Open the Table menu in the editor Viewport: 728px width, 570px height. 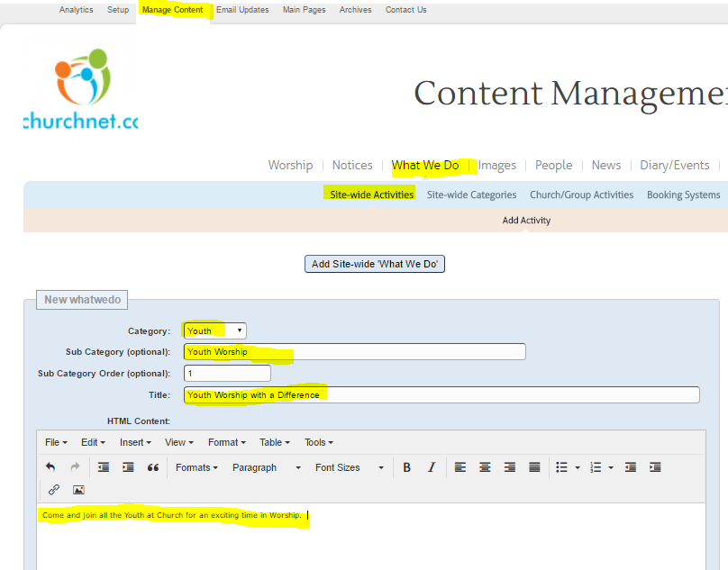[x=275, y=442]
